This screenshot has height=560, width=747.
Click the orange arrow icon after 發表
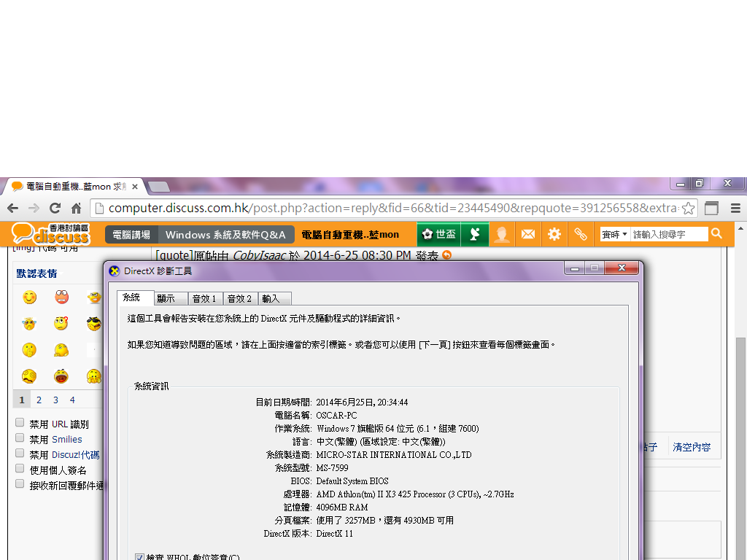click(x=446, y=255)
